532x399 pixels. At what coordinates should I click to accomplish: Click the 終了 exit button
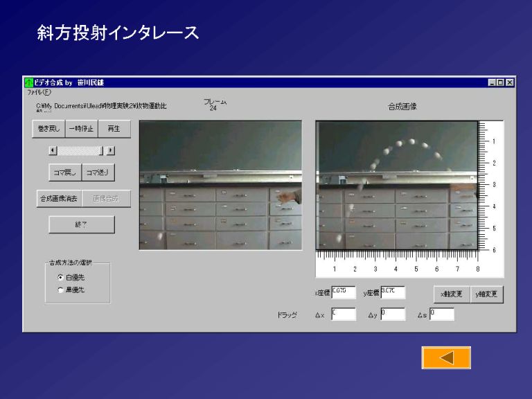(x=82, y=225)
